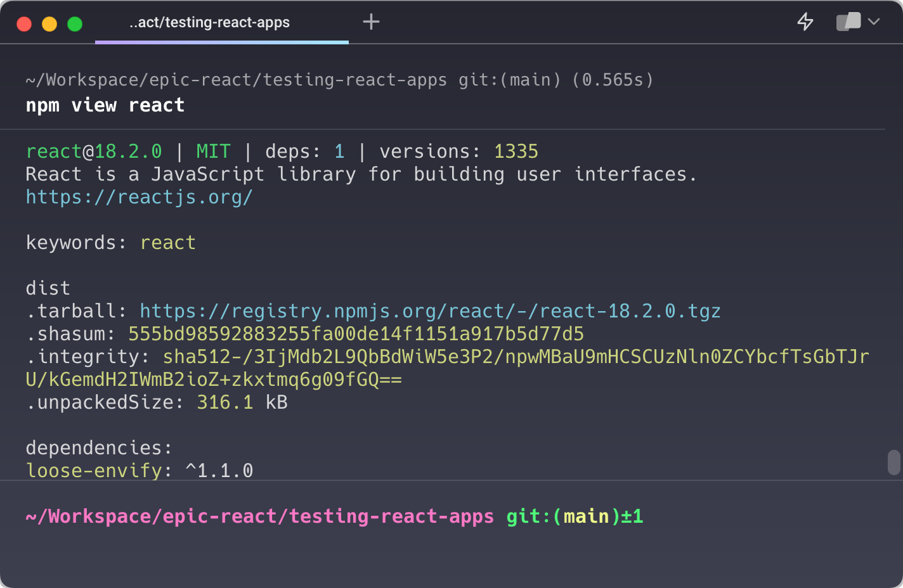
Task: Click the overlapping panes icon in title bar
Action: [848, 22]
